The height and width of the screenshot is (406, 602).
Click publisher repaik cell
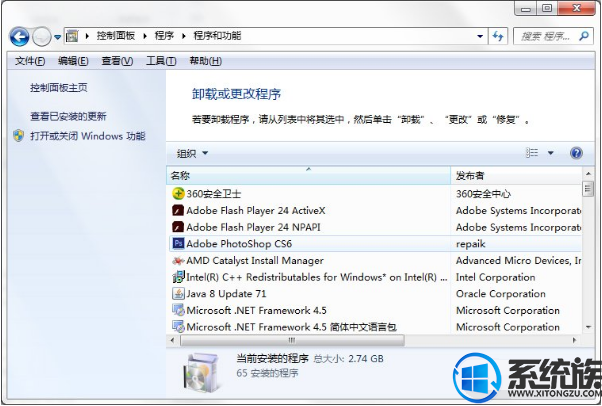[x=470, y=244]
